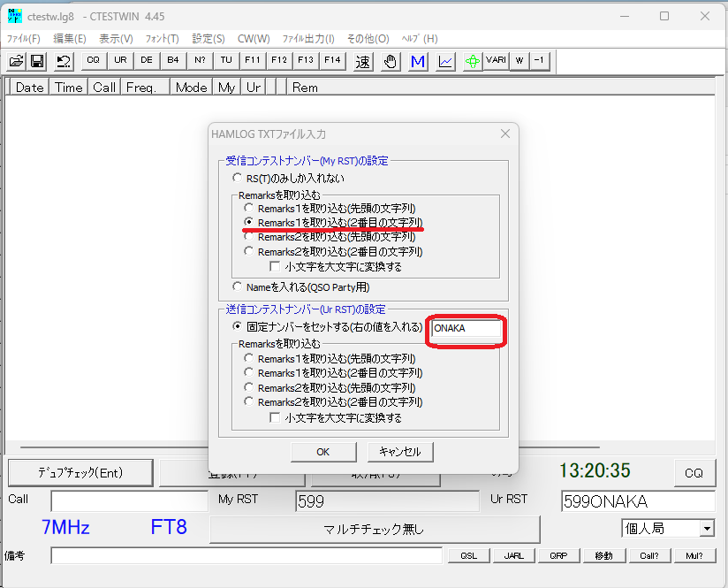Click the F11 toolbar button
The height and width of the screenshot is (588, 728).
point(253,60)
